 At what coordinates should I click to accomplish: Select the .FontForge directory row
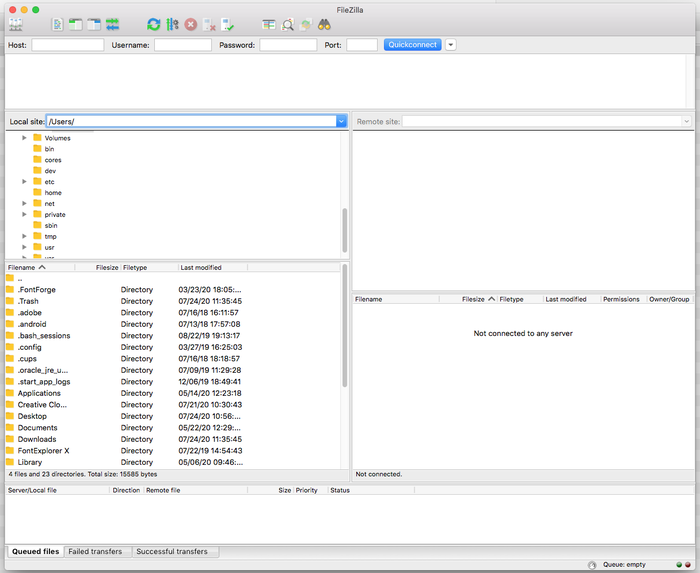click(x=172, y=290)
